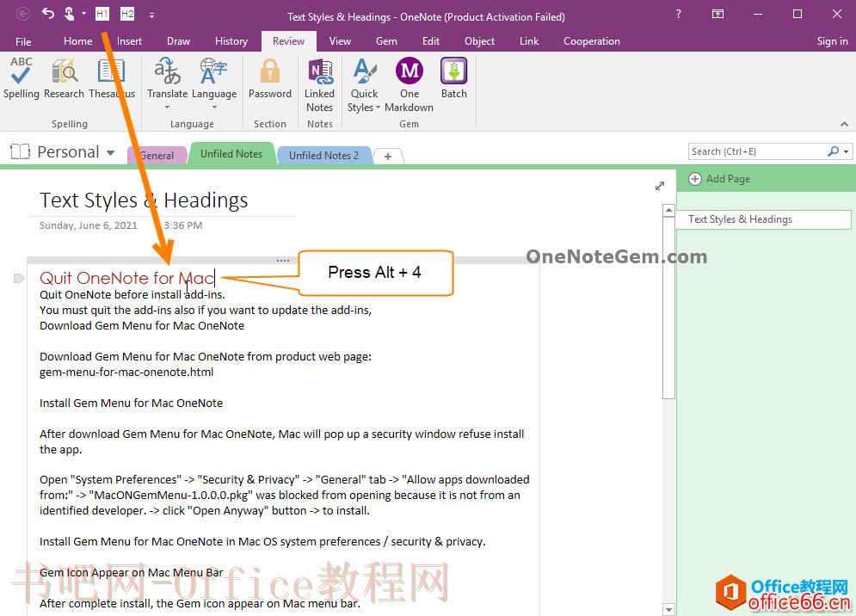Click the page scrollbar up arrow
Image resolution: width=856 pixels, height=616 pixels.
coord(668,210)
